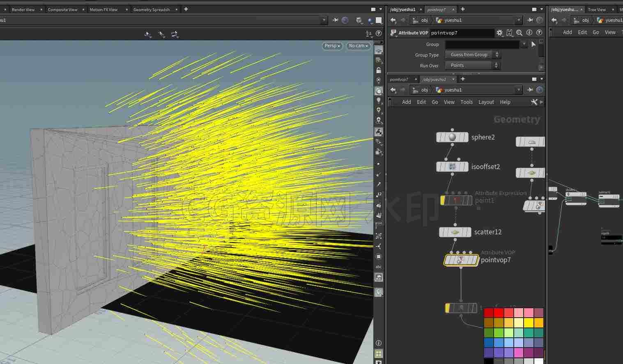Open the Tools menu in the network editor

point(467,102)
